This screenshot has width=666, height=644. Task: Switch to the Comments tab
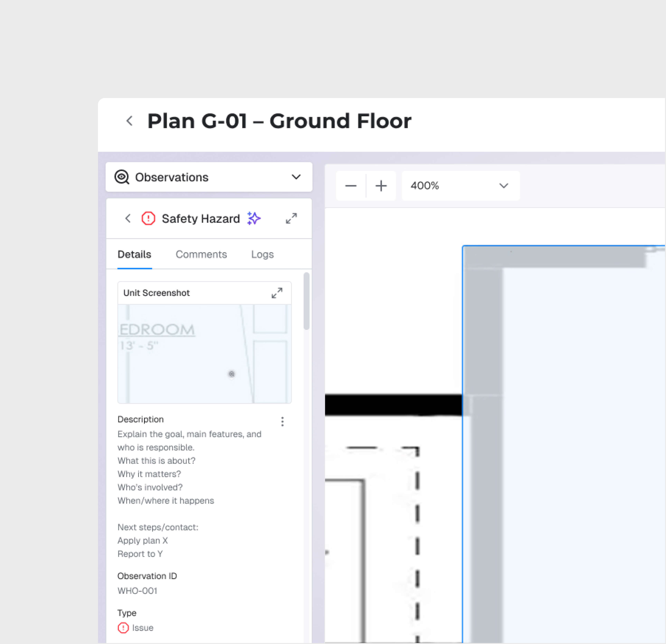(201, 254)
